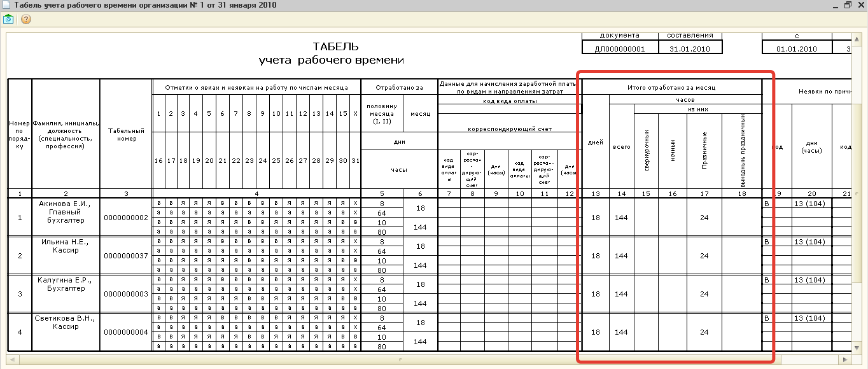Click the send-by-email toolbar icon
Image resolution: width=868 pixels, height=369 pixels.
coord(8,19)
